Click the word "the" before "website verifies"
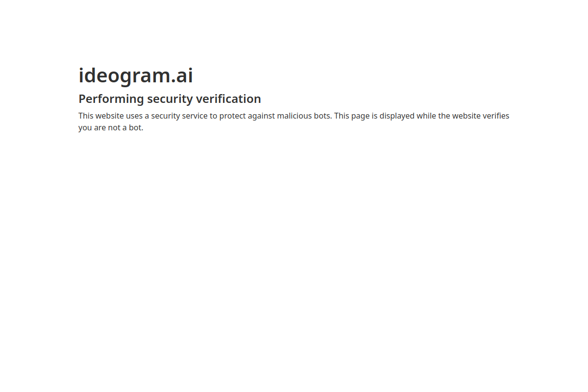The height and width of the screenshot is (392, 588). pos(444,116)
